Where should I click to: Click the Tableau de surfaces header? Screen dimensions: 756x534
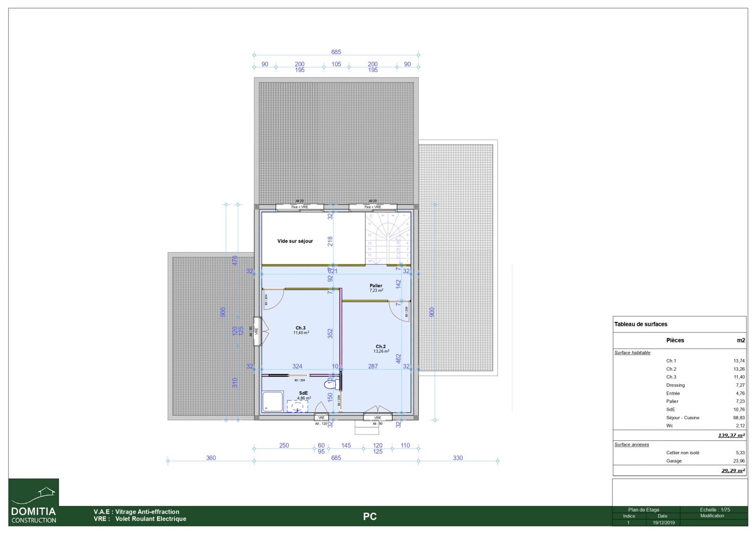641,324
